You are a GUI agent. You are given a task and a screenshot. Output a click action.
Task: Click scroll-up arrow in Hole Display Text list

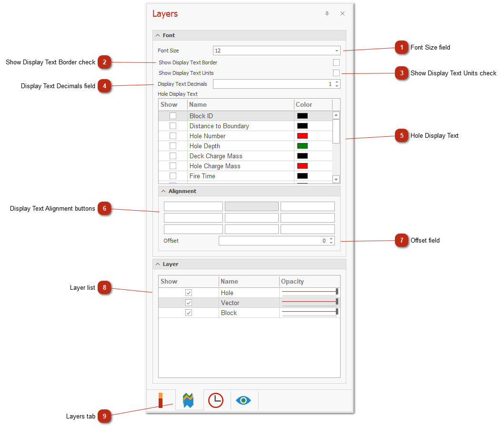pyautogui.click(x=336, y=115)
